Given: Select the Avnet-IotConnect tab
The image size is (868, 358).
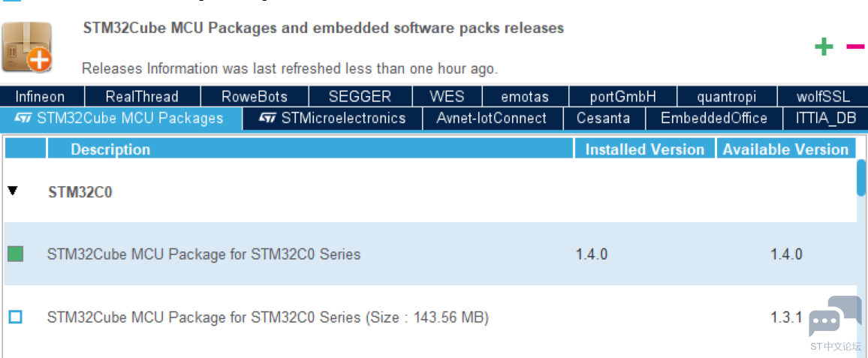Looking at the screenshot, I should (493, 119).
